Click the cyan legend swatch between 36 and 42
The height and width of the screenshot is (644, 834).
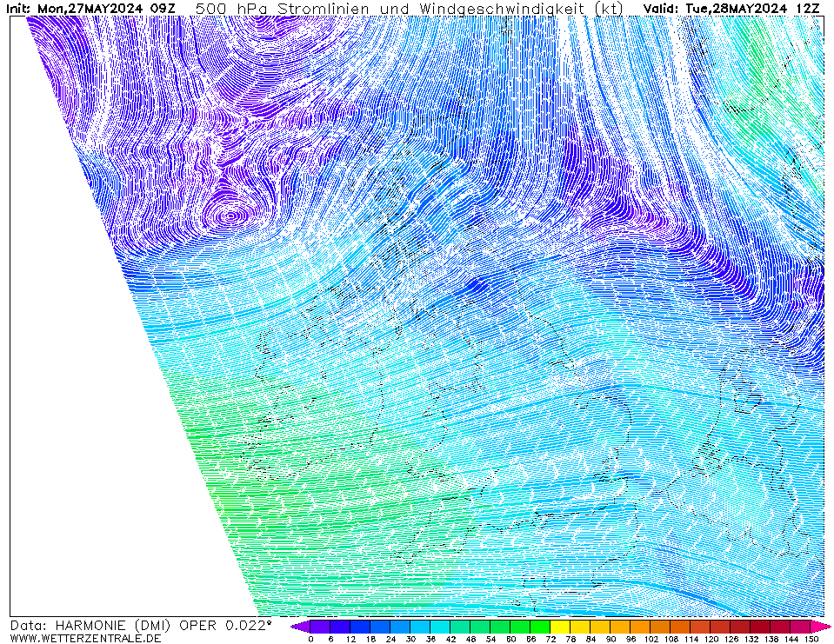(440, 627)
